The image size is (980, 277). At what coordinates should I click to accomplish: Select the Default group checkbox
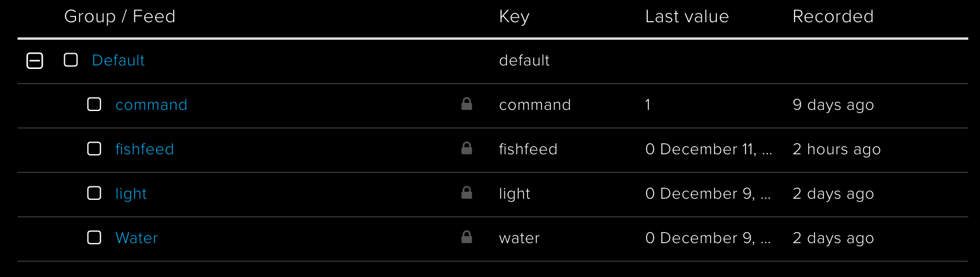[71, 60]
